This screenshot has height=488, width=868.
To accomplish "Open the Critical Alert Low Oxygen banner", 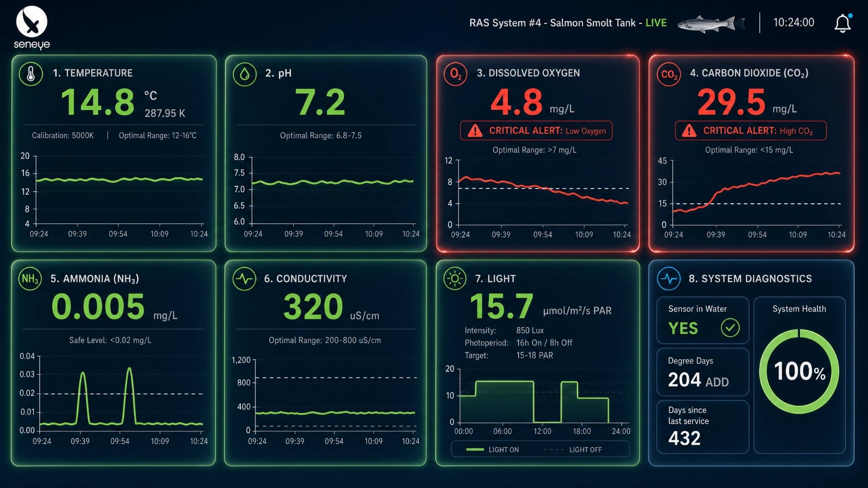I will pyautogui.click(x=536, y=130).
